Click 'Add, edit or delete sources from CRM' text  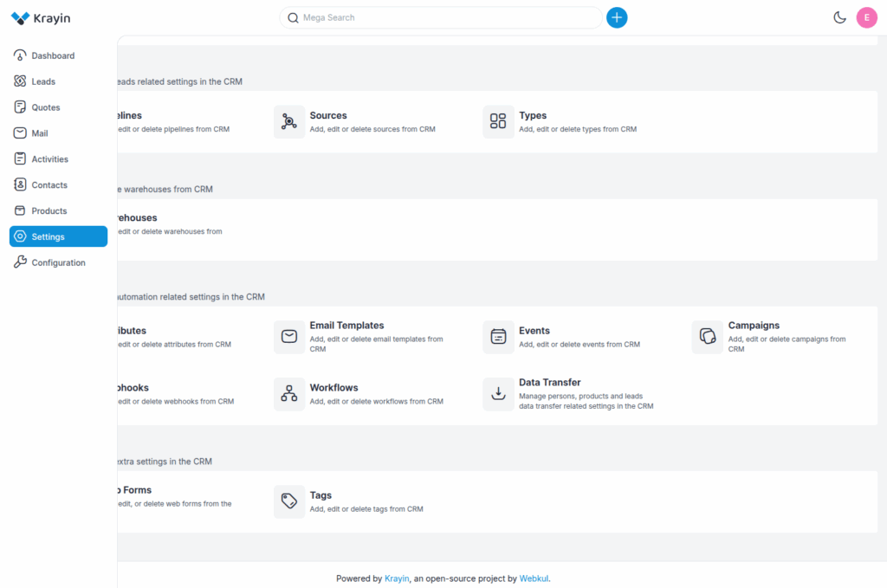point(372,130)
